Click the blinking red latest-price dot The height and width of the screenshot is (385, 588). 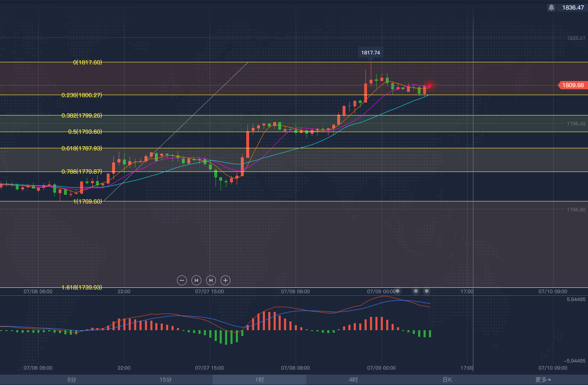pyautogui.click(x=430, y=86)
